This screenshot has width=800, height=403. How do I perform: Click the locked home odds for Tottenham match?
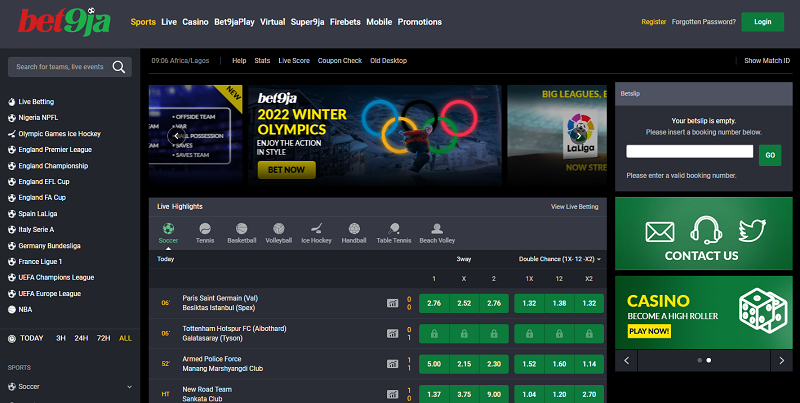tap(434, 334)
